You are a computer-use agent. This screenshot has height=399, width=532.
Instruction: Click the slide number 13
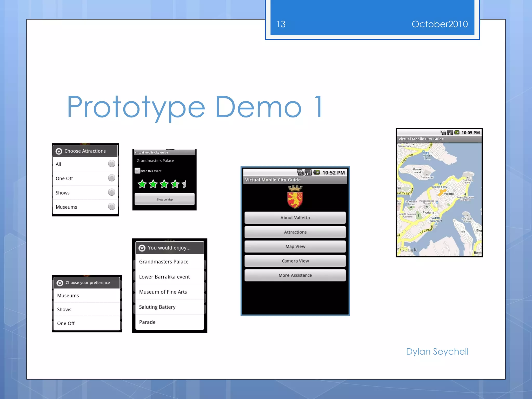(x=281, y=24)
